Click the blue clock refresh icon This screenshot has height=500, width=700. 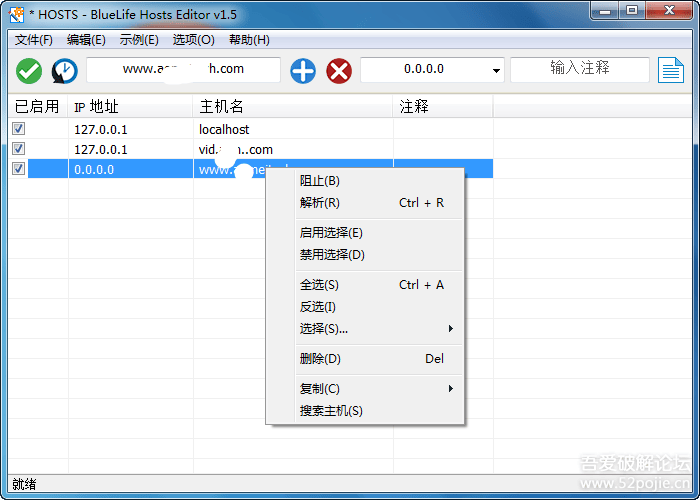click(65, 70)
